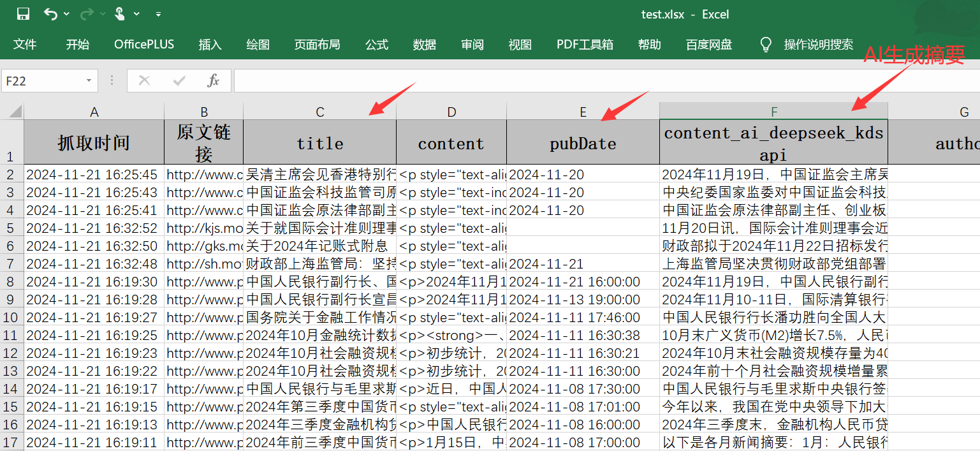Viewport: 980px width, 451px height.
Task: Select column E header
Action: click(x=583, y=112)
